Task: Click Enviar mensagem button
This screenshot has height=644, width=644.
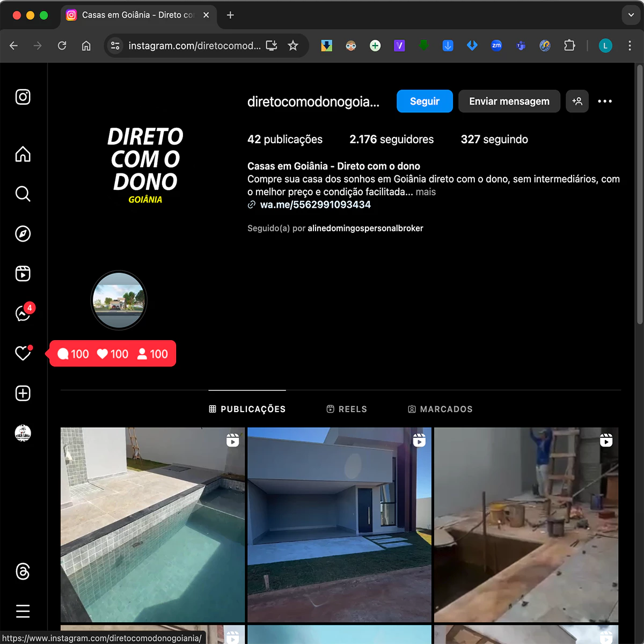Action: (509, 101)
